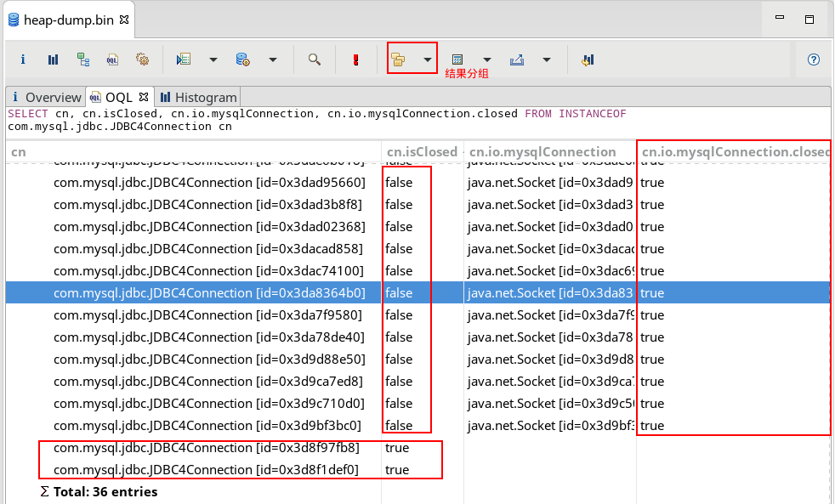
Task: Sort by the cn.isClosed column header
Action: 421,152
